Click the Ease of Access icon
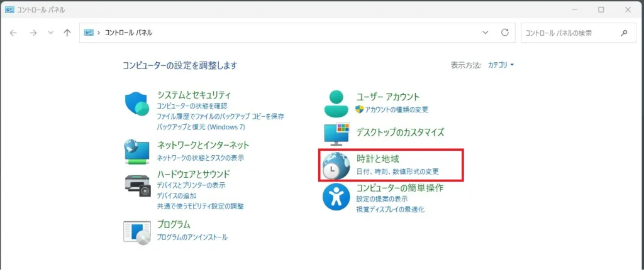The image size is (644, 277). click(x=336, y=197)
